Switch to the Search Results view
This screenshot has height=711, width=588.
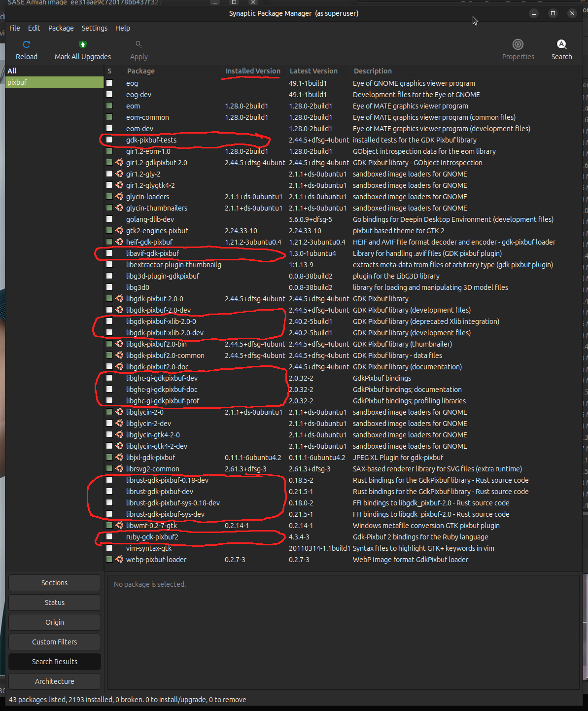(55, 662)
